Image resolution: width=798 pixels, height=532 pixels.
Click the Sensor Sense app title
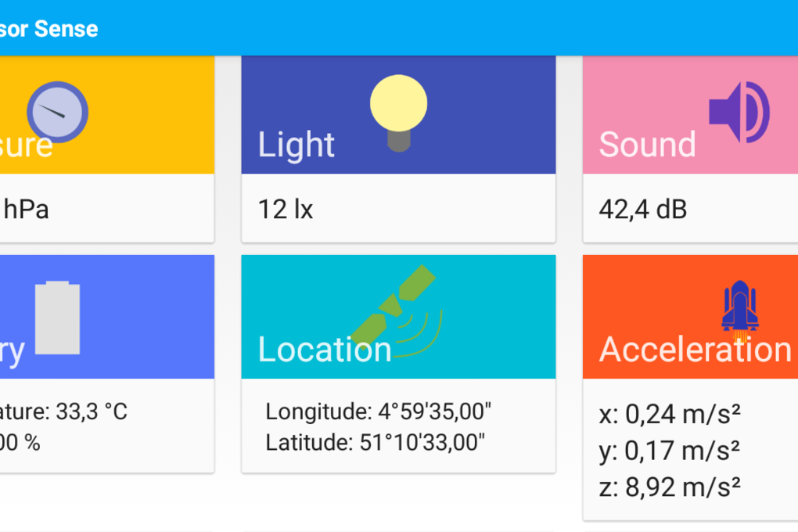pos(49,29)
